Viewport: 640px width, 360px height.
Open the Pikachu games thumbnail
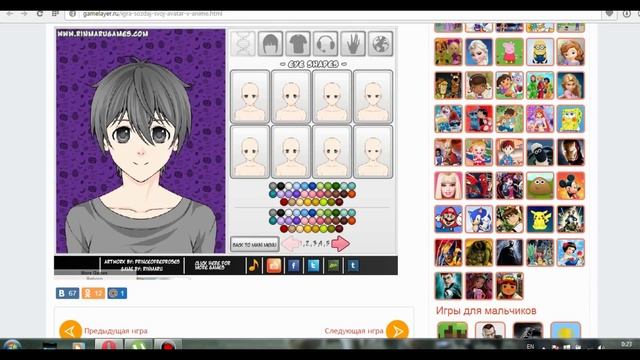pos(540,219)
